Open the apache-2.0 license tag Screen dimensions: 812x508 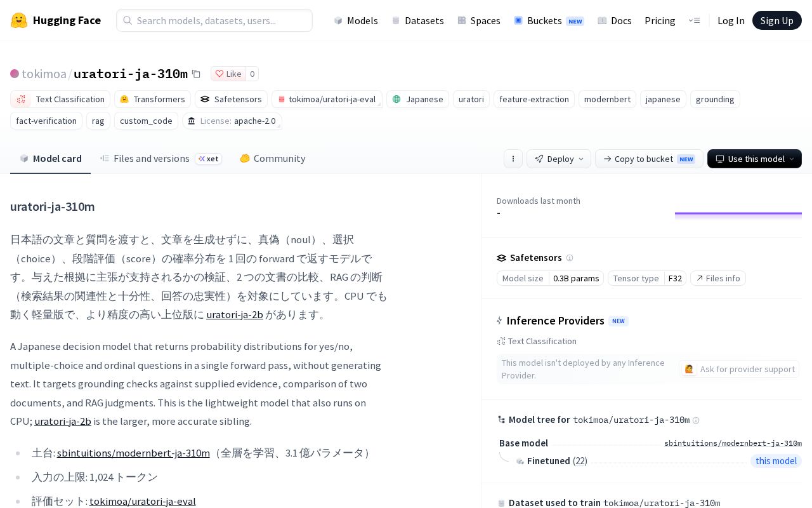[x=232, y=121]
